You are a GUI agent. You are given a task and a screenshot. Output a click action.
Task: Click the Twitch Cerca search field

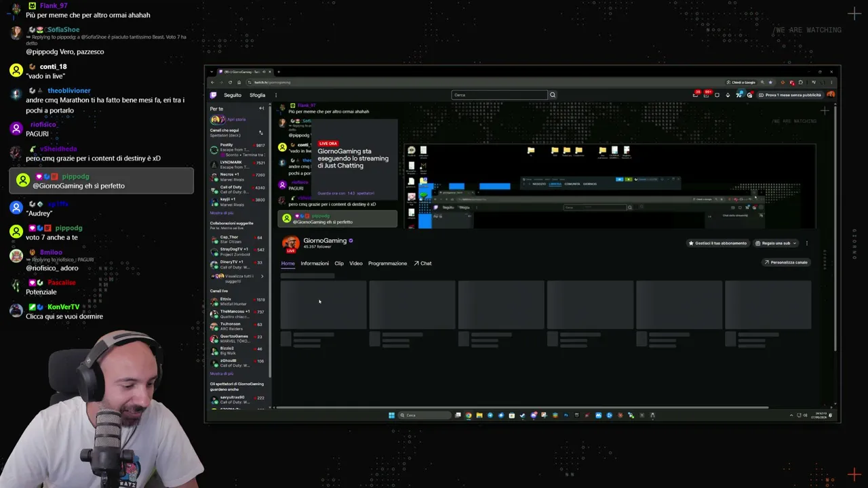499,95
